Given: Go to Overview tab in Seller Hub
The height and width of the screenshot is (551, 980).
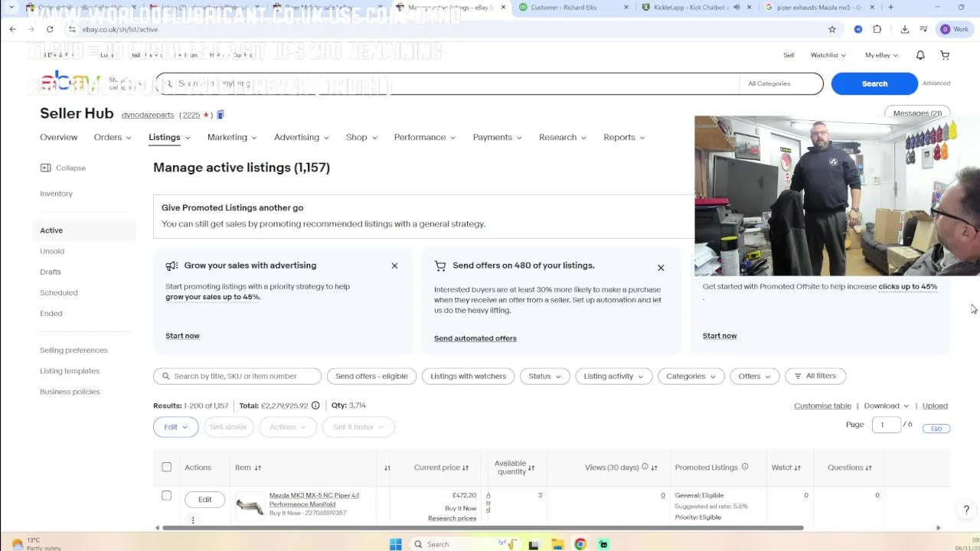Looking at the screenshot, I should click(59, 137).
